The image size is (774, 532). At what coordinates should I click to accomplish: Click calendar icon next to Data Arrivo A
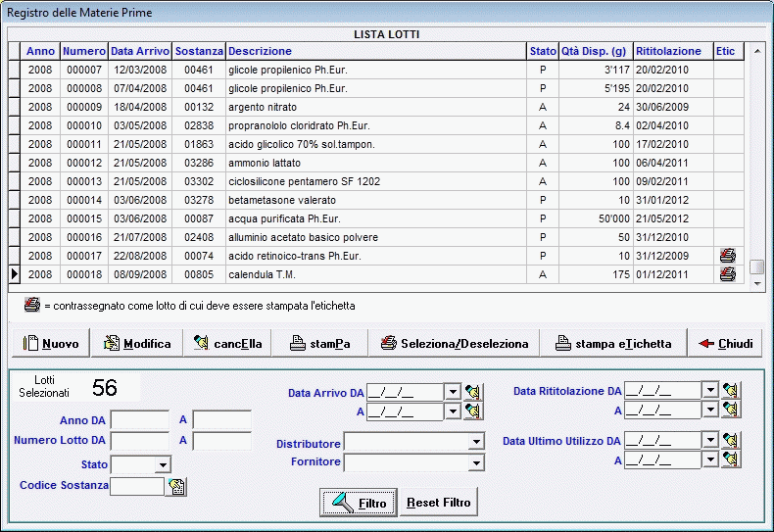click(473, 411)
